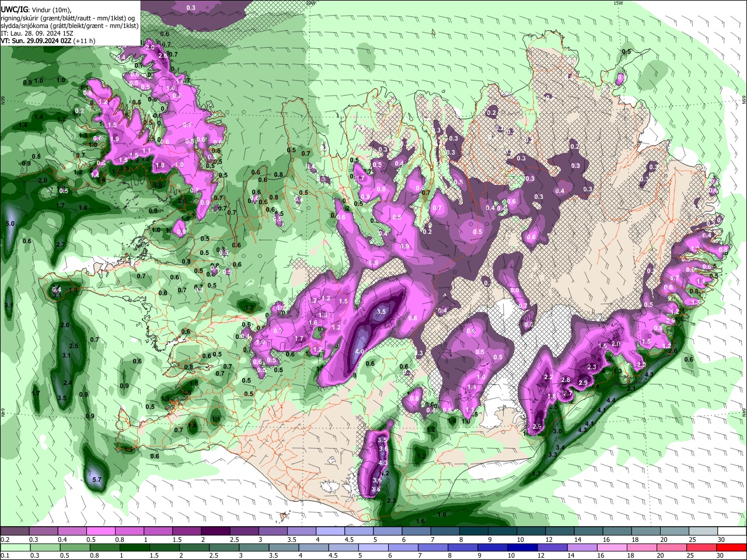Screen dimensions: 747x560
Task: Select the 4.0 snowfall value in central Iceland
Action: [x=359, y=352]
